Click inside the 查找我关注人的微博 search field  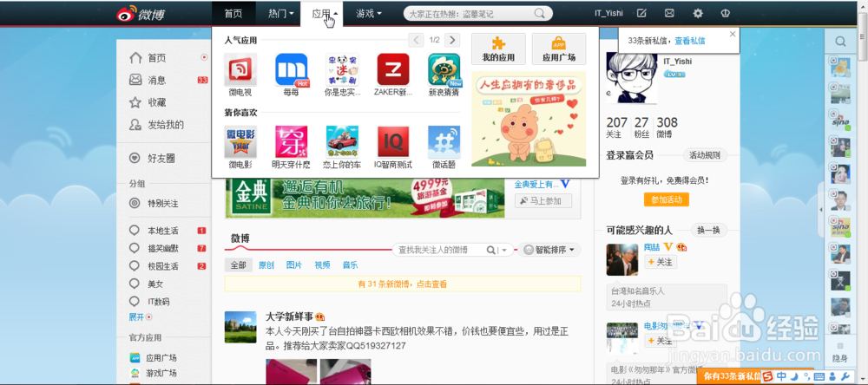tap(440, 250)
